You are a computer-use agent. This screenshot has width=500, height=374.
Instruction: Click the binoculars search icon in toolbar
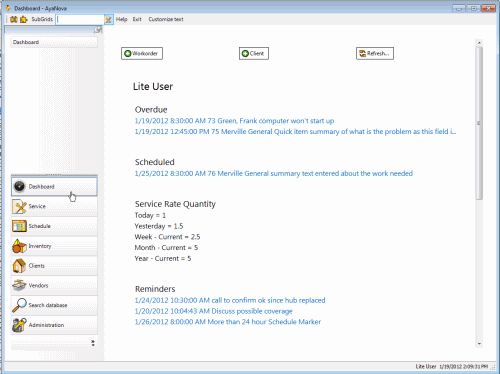[14, 19]
